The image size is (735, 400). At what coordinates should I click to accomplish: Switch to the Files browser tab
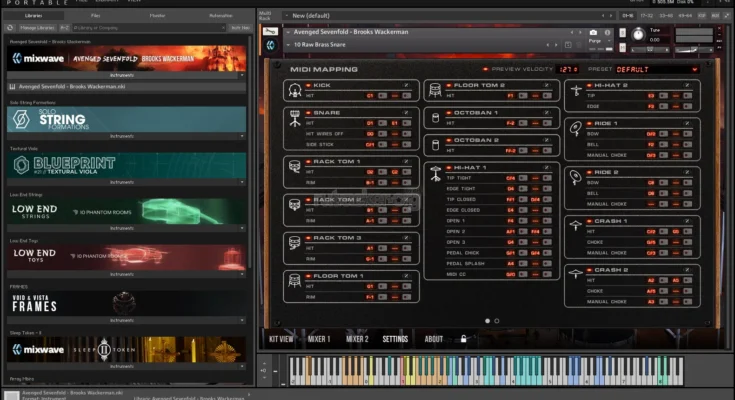tap(96, 15)
